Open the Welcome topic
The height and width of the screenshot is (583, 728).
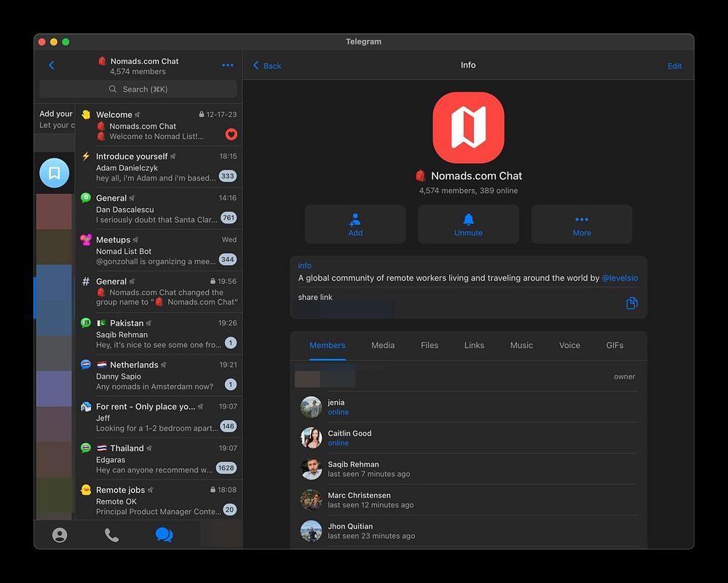pos(159,125)
